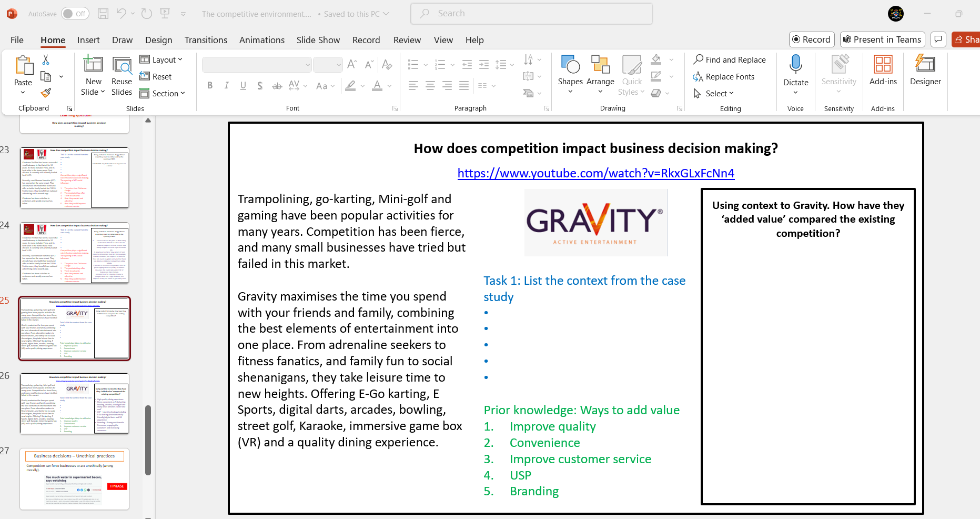The width and height of the screenshot is (980, 519).
Task: Open the comments pane icon
Action: pos(938,39)
